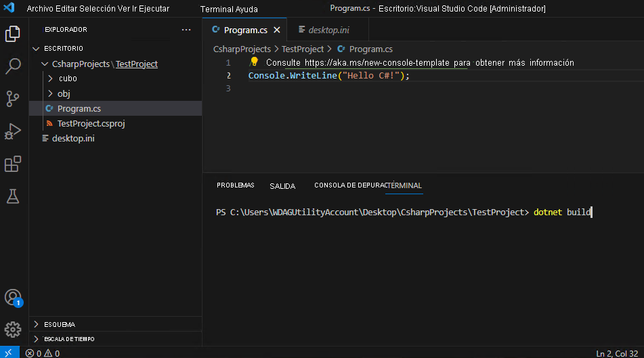Click the C# icon in breadcrumb
The height and width of the screenshot is (358, 644).
click(x=341, y=49)
